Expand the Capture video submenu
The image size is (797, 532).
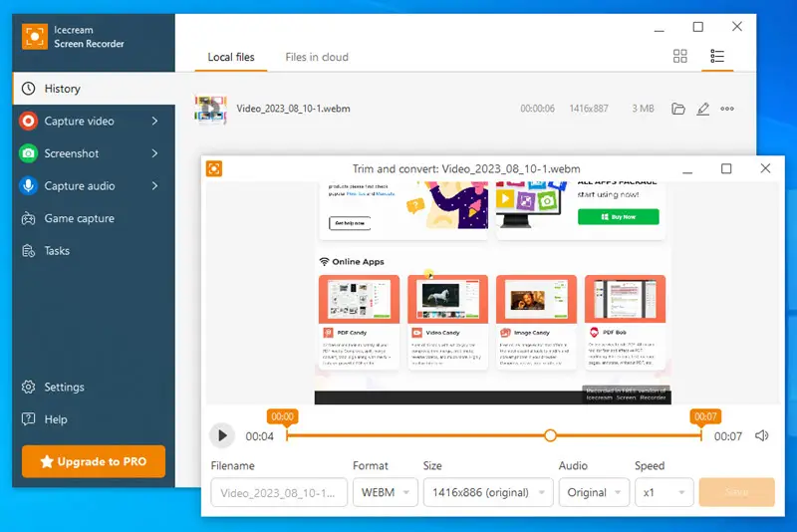tap(154, 122)
